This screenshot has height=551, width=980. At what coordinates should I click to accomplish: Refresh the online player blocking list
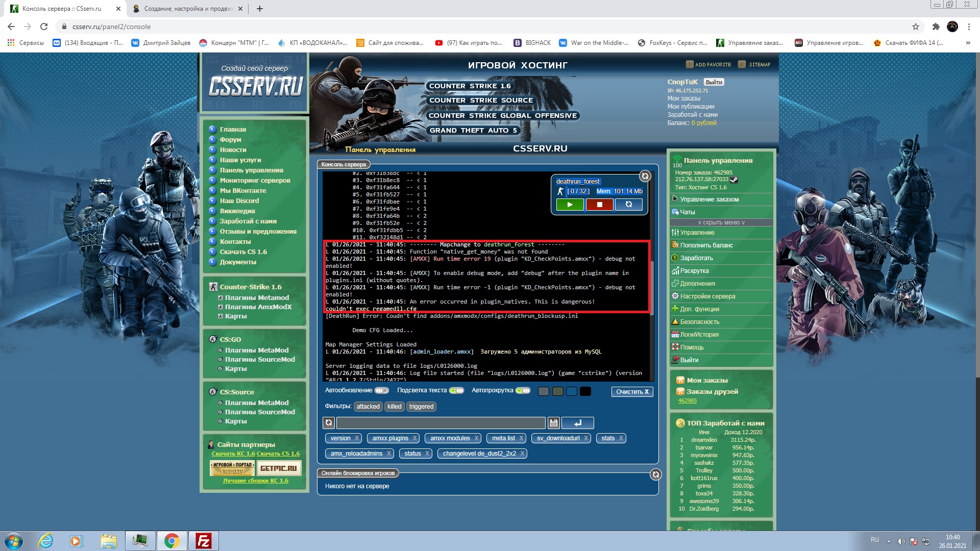[656, 474]
